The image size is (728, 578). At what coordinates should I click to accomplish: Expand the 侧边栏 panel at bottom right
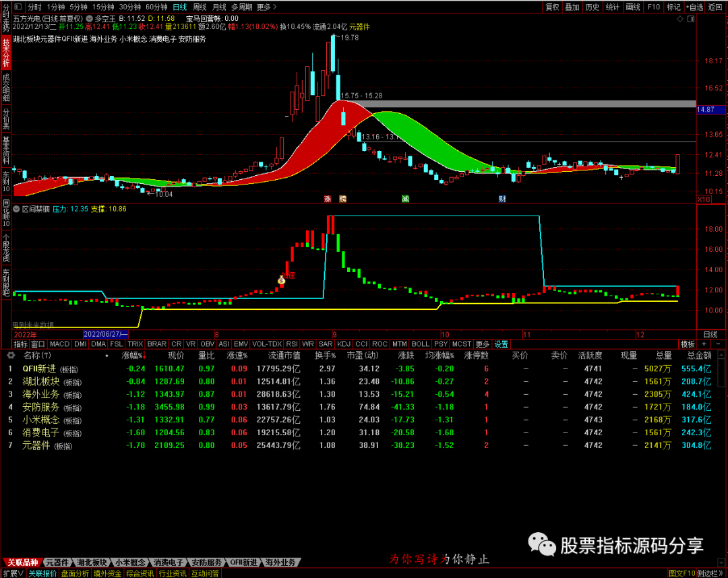tap(710, 573)
